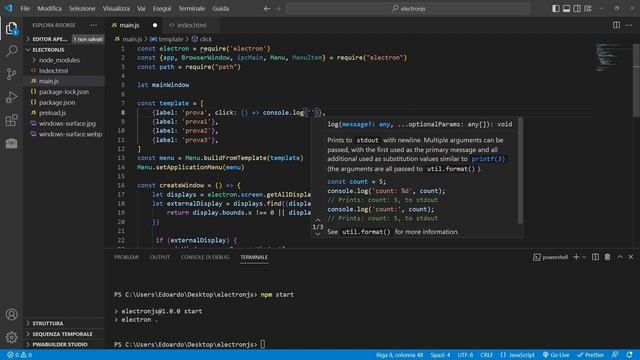Switch to the OUTPUT panel tab
This screenshot has width=640, height=360.
pyautogui.click(x=160, y=257)
